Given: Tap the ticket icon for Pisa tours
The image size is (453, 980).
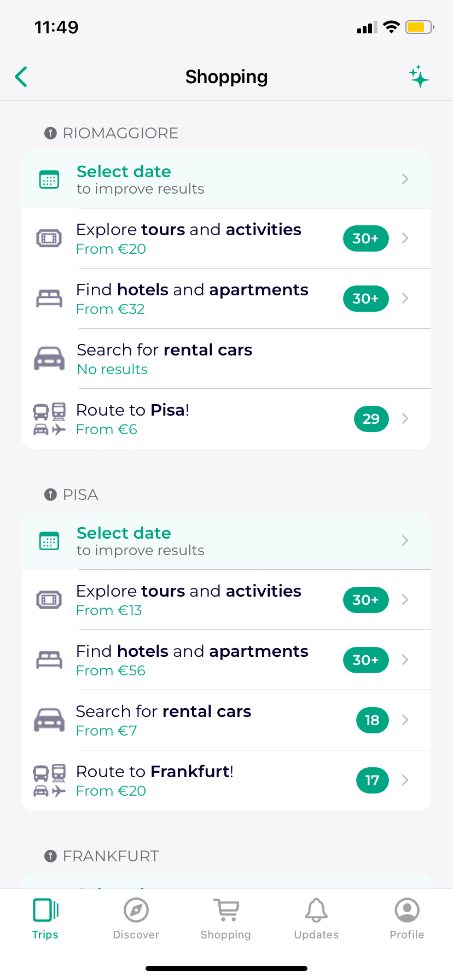Looking at the screenshot, I should (49, 600).
